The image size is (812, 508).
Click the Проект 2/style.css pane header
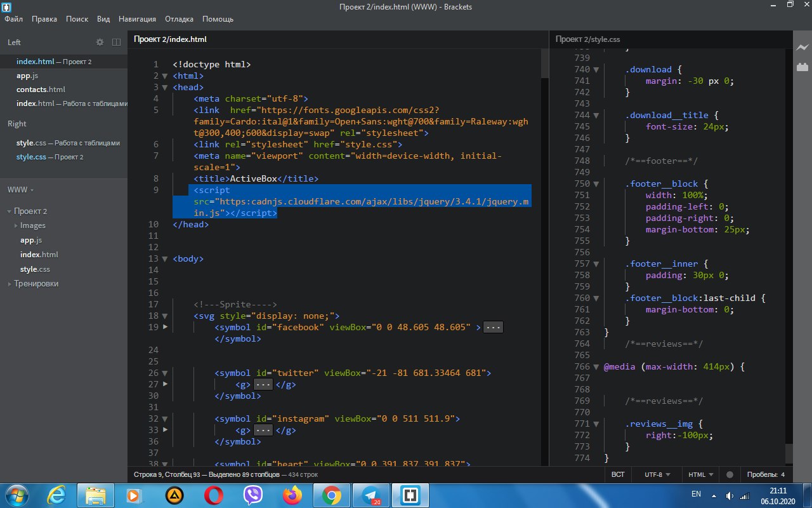coord(587,39)
